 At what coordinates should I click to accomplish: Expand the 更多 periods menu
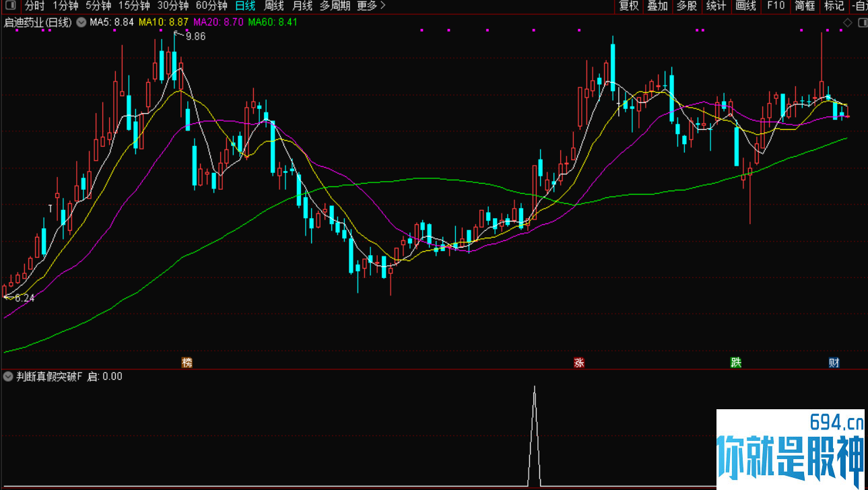371,6
